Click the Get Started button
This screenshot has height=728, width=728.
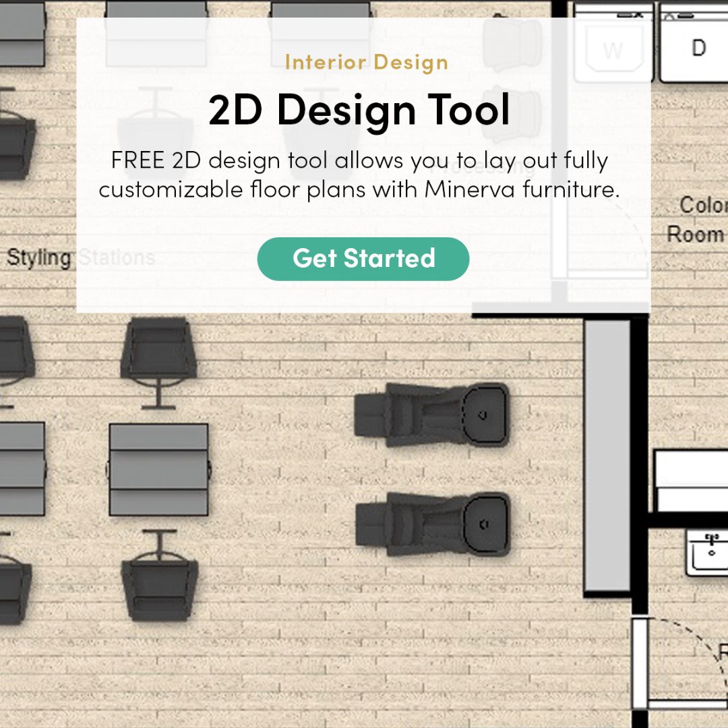363,259
